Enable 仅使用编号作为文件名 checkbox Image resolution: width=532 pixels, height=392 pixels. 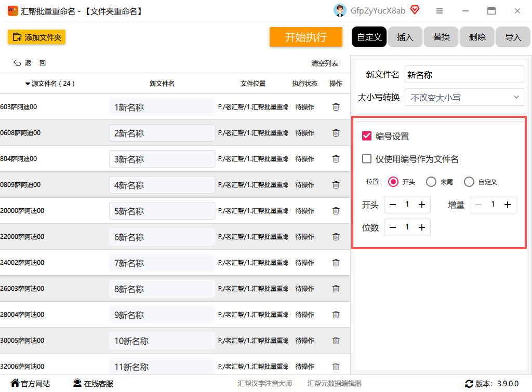[x=367, y=159]
